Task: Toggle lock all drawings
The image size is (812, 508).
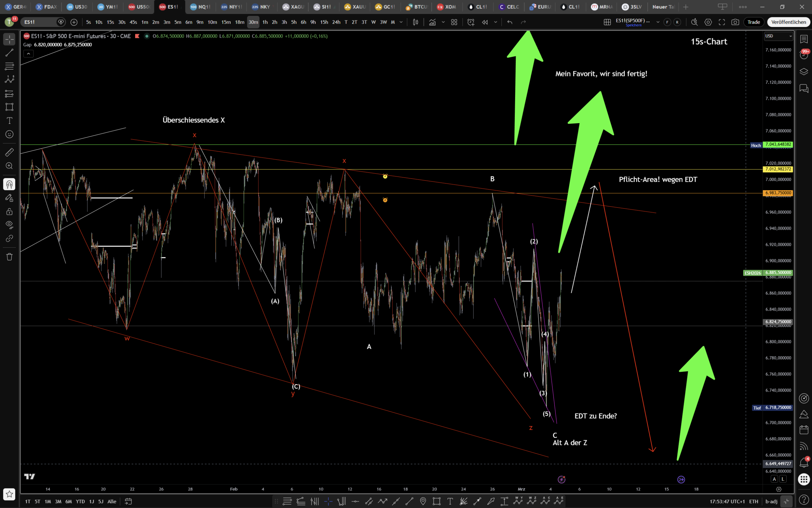Action: 9,211
